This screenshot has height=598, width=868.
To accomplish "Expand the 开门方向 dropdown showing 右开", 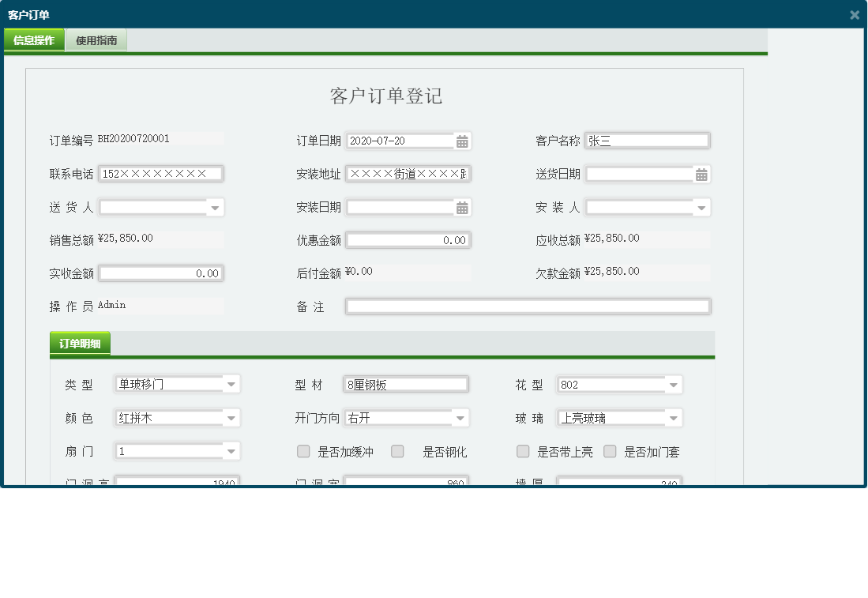I will (x=460, y=418).
